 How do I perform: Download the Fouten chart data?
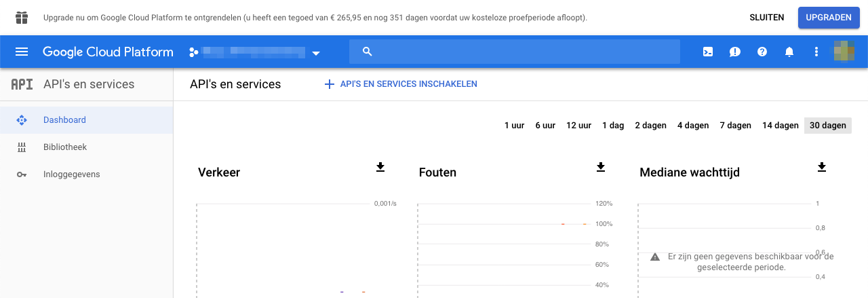pos(600,167)
